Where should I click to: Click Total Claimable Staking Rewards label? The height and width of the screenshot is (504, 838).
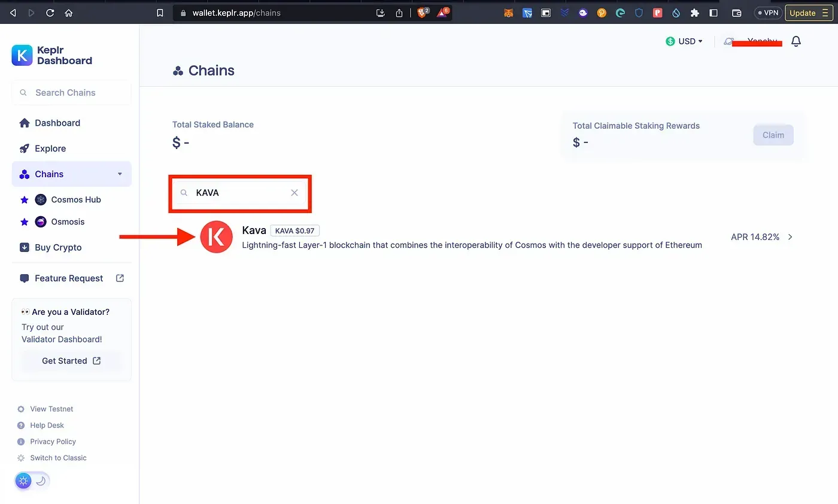pos(636,126)
